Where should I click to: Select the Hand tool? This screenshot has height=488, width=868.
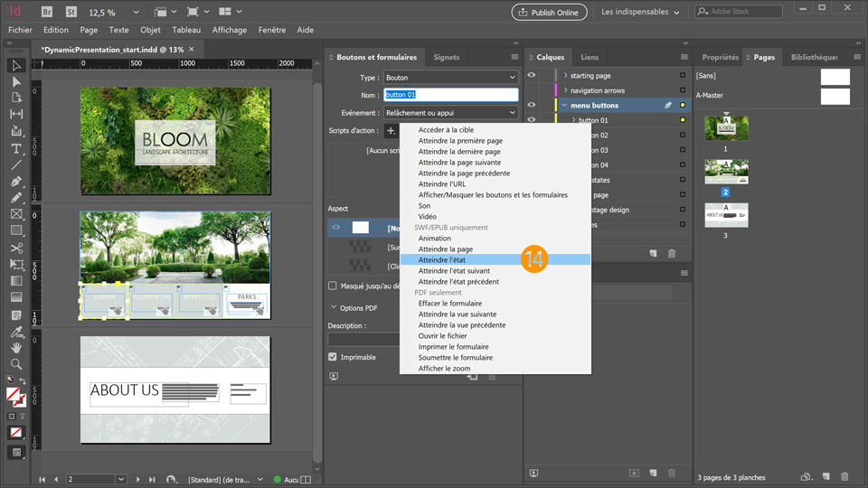pyautogui.click(x=16, y=347)
